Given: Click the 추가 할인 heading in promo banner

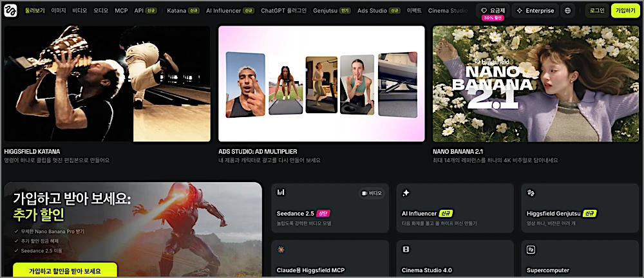Looking at the screenshot, I should coord(39,216).
